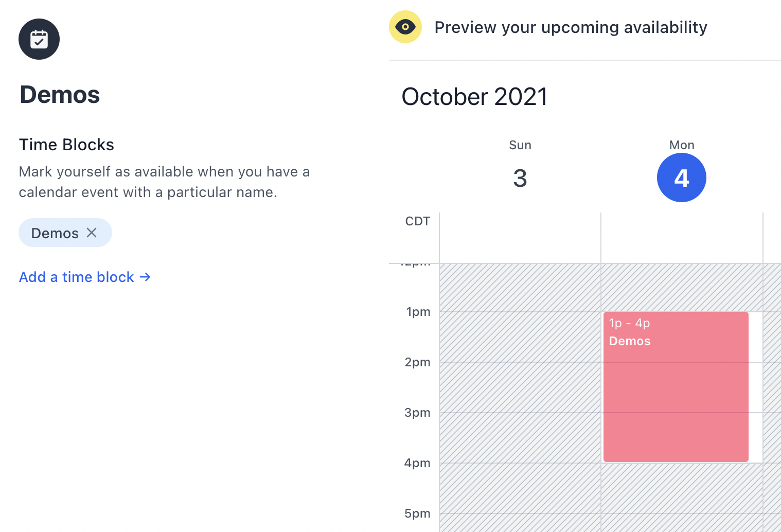Click the 2pm time row label
This screenshot has width=781, height=532.
[x=417, y=362]
